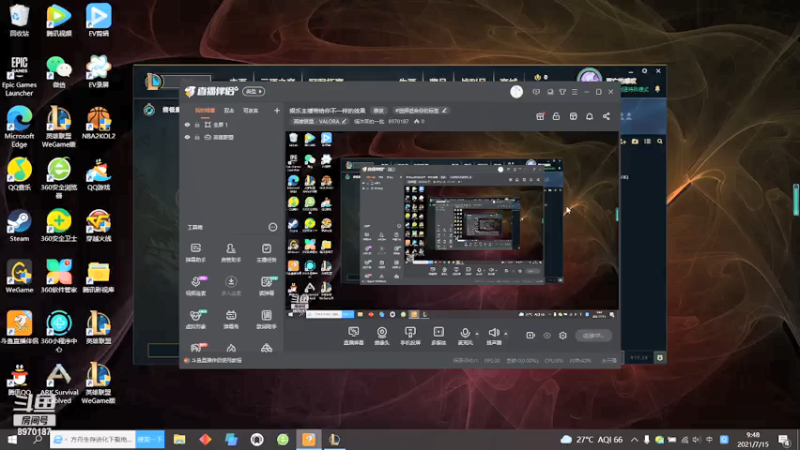Viewport: 800px width, 450px height.
Task: Switch to the second scene tab
Action: tap(229, 110)
